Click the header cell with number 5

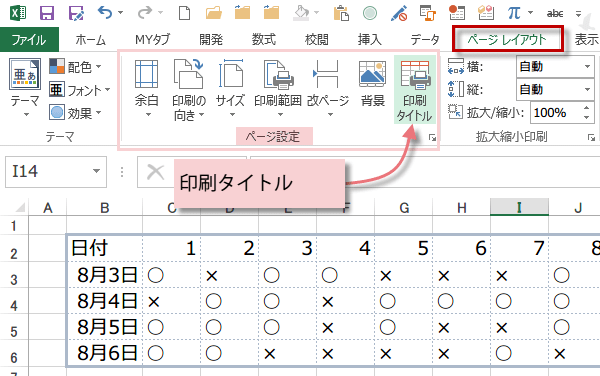point(404,248)
